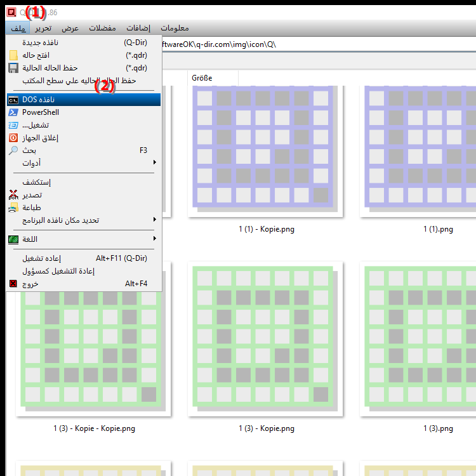Click the magnifier icon beside بحث
476x476 pixels.
13,150
